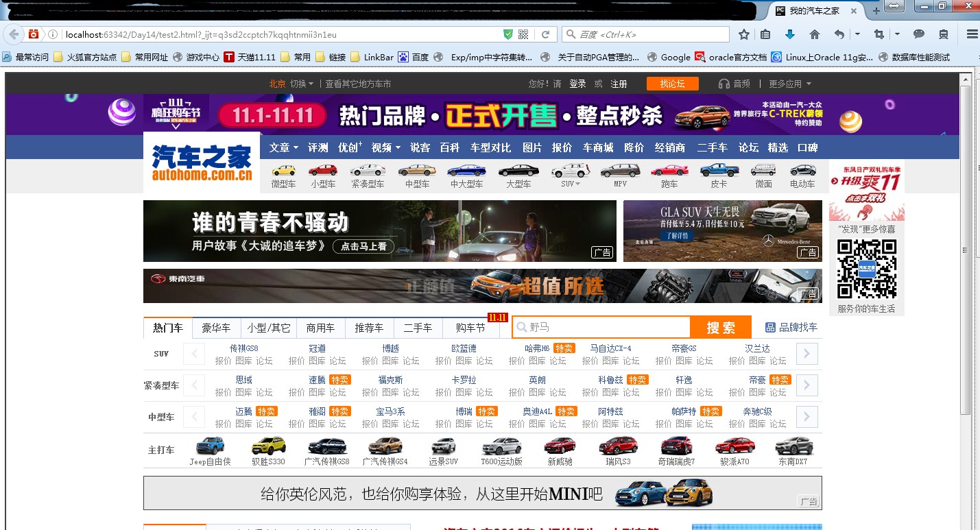Image resolution: width=980 pixels, height=530 pixels.
Task: Click the 中大型车 blue car icon
Action: coord(466,170)
